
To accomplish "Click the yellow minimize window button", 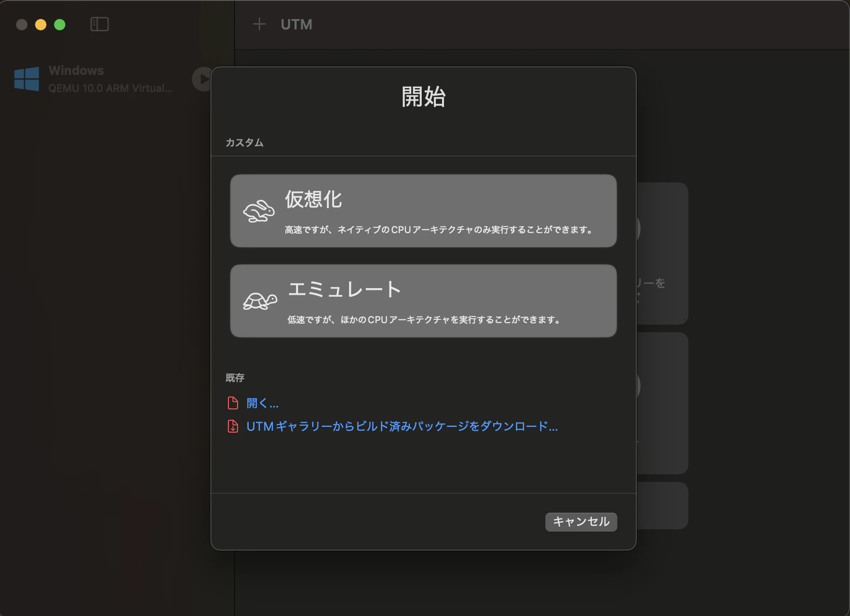I will [41, 25].
